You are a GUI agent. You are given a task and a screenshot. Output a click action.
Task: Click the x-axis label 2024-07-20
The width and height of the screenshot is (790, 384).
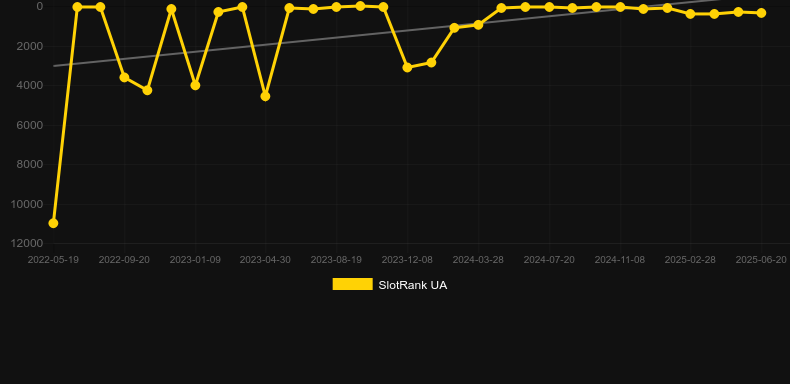coord(549,260)
